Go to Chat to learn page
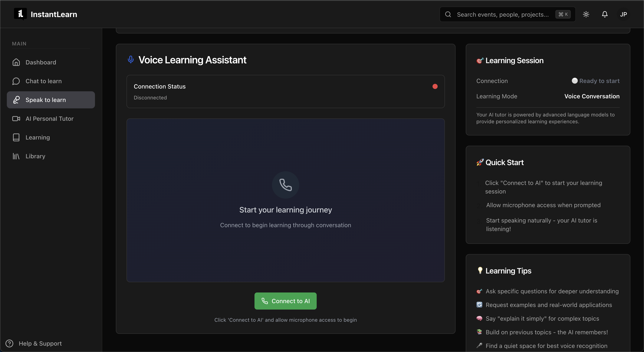 pos(43,81)
